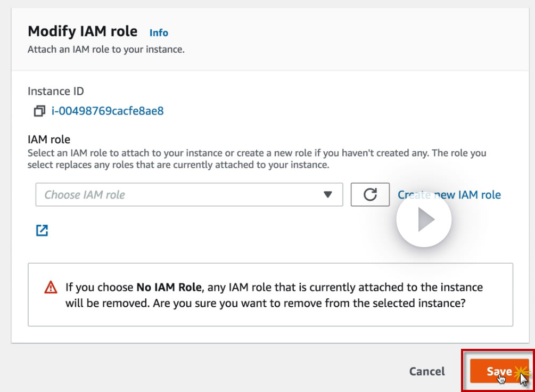Click the red warning triangle icon
535x392 pixels.
[x=51, y=288]
